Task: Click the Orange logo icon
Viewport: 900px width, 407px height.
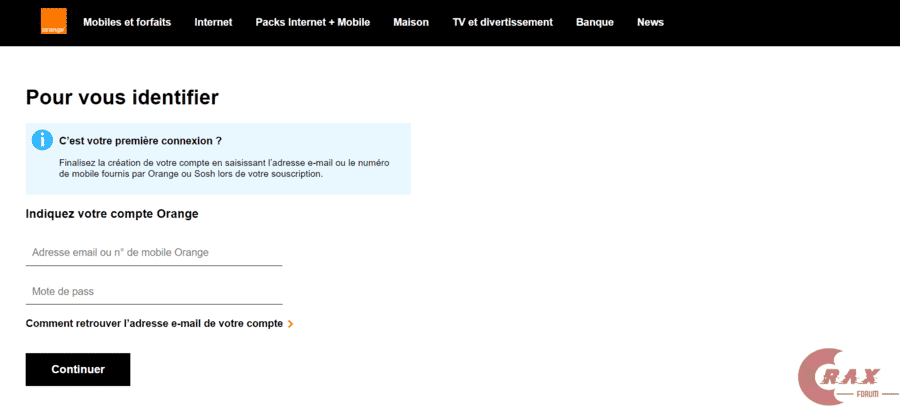Action: coord(53,21)
